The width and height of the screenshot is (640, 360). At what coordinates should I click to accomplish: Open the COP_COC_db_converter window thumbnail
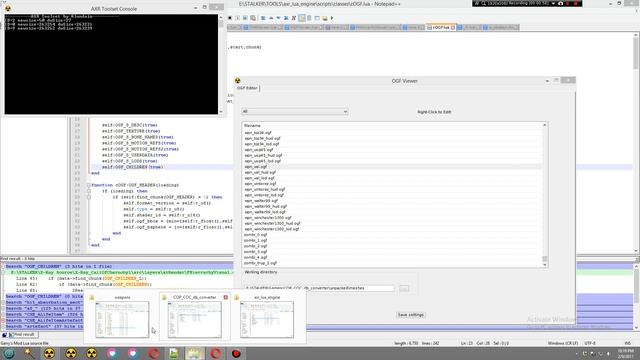point(194,320)
